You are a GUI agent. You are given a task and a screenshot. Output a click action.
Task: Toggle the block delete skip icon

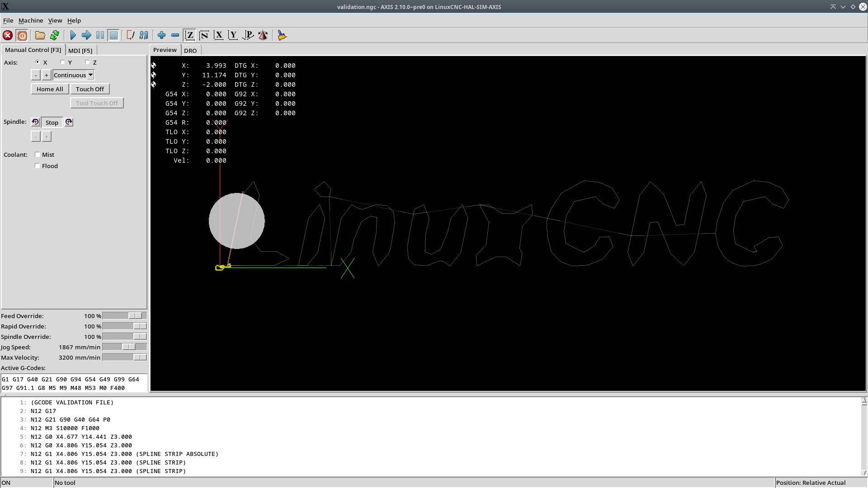130,35
